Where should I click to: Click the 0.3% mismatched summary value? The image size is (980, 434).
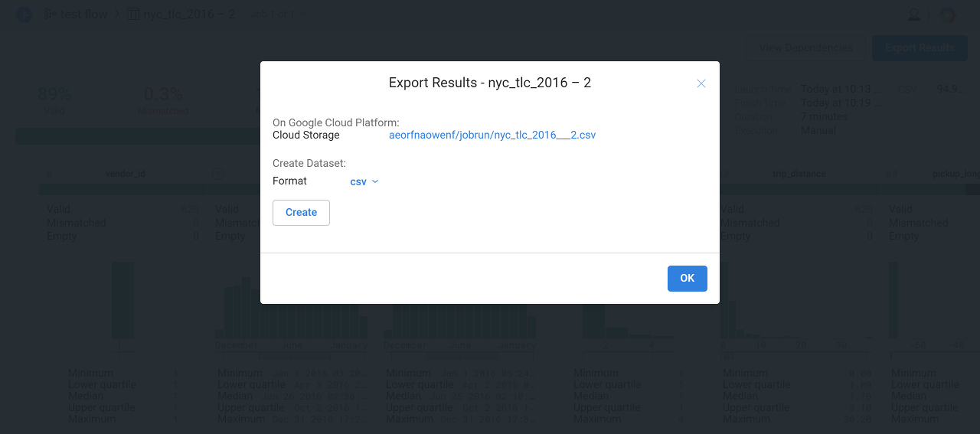pos(163,94)
